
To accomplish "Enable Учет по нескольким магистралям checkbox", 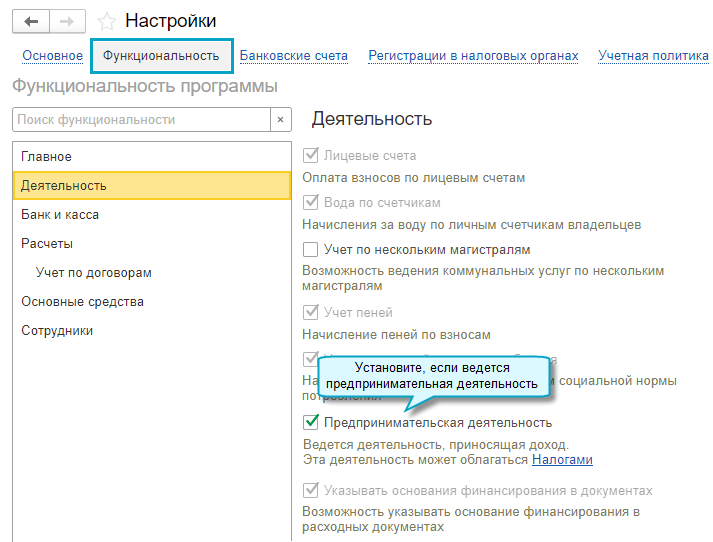I will pyautogui.click(x=311, y=249).
